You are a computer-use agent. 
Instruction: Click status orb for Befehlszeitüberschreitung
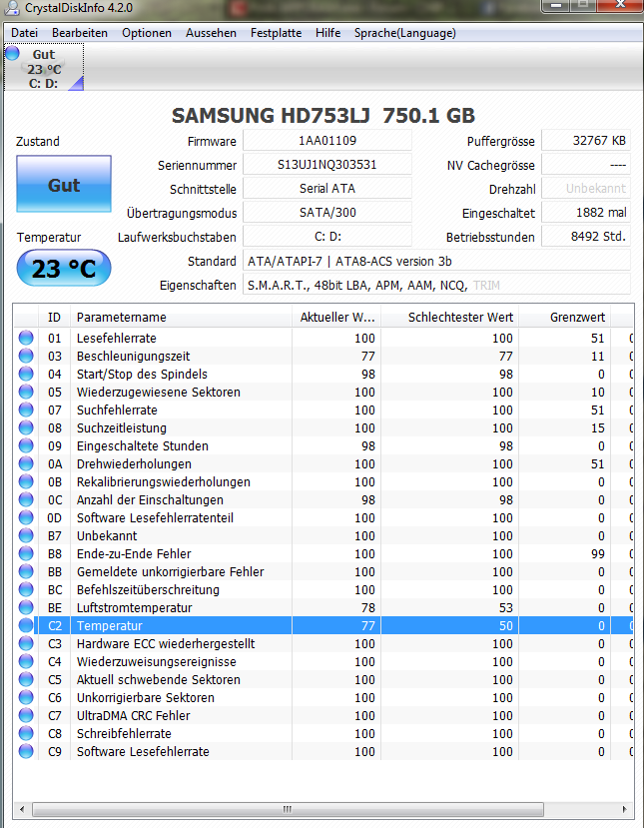coord(26,589)
